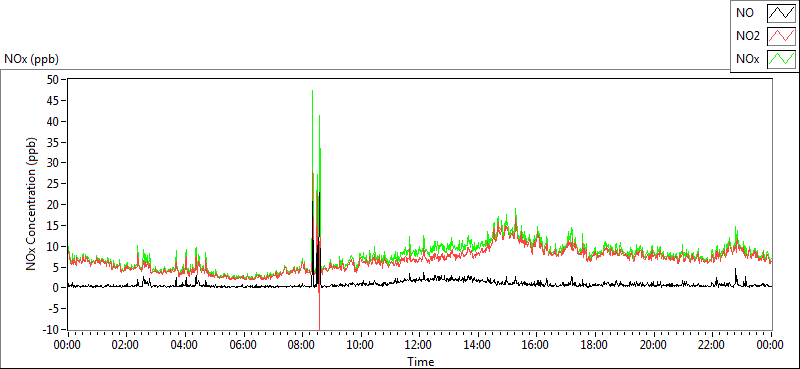Click the Time axis label
This screenshot has height=369, width=800.
point(421,362)
